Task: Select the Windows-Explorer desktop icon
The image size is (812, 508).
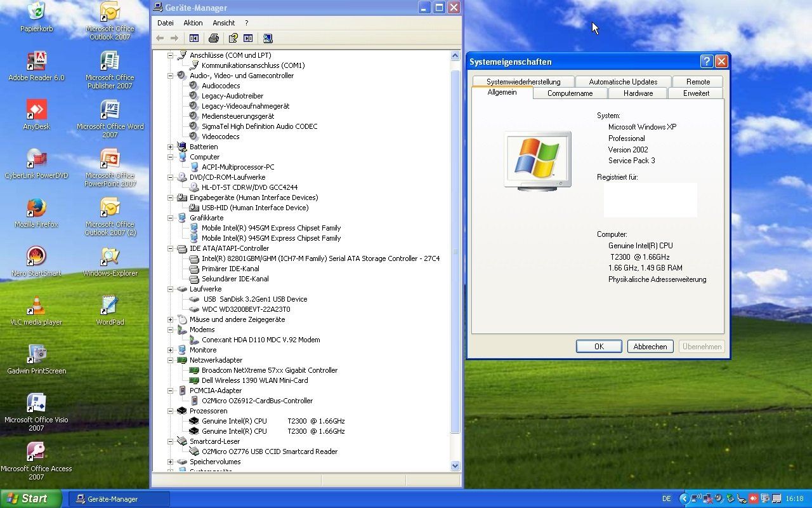Action: (x=110, y=262)
